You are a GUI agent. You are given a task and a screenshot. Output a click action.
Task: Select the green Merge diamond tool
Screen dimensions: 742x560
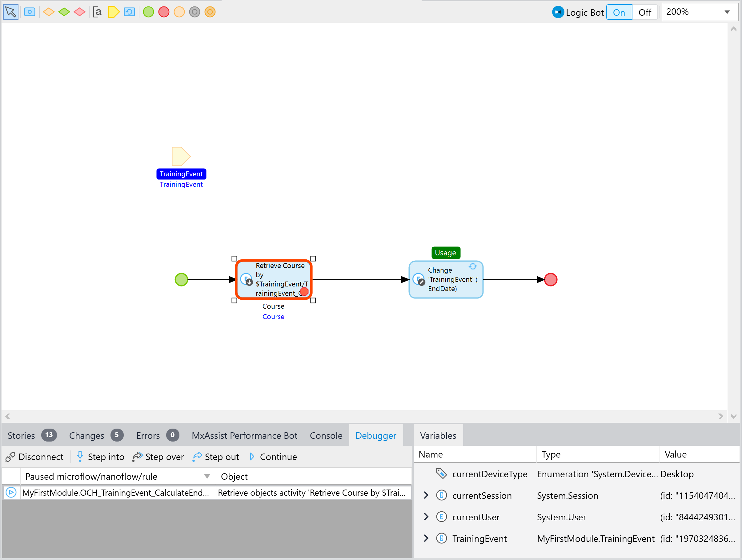pos(64,12)
